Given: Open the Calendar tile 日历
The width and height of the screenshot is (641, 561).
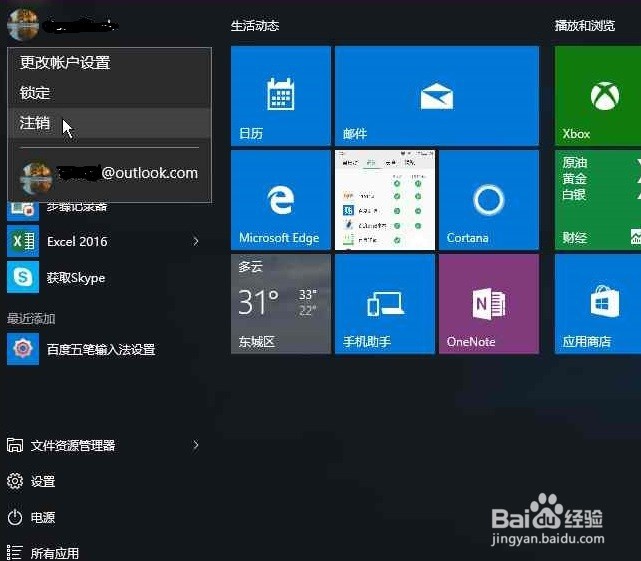Looking at the screenshot, I should (280, 96).
